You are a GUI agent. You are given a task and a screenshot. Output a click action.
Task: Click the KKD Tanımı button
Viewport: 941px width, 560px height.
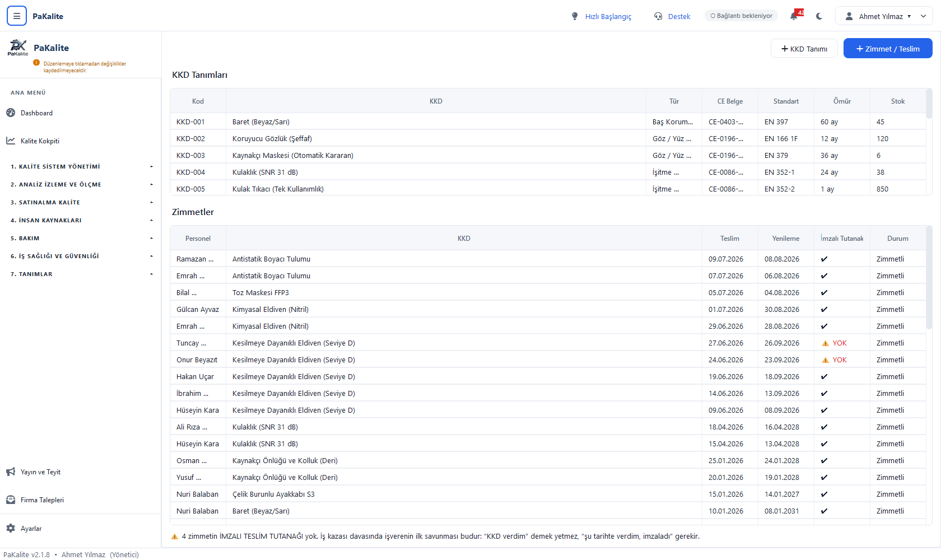coord(804,49)
